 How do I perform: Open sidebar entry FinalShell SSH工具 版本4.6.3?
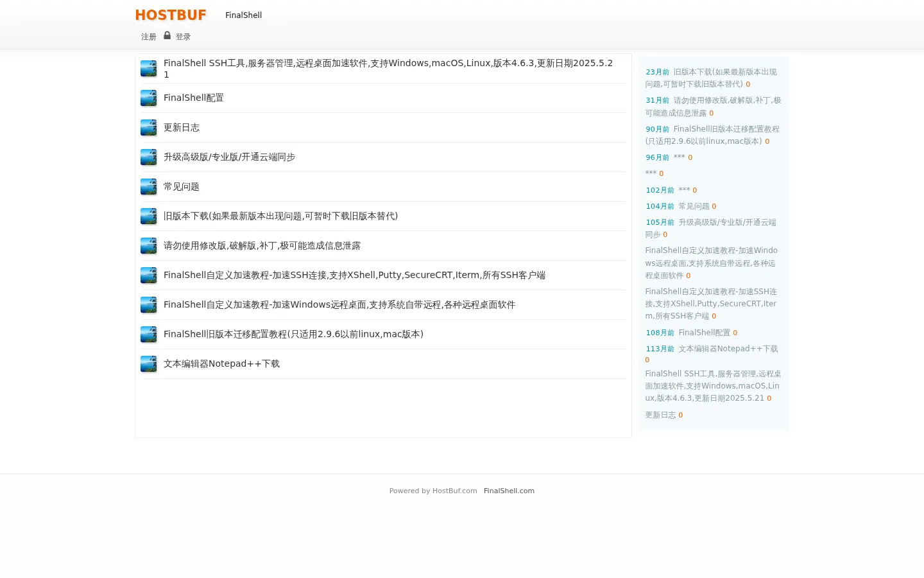[x=713, y=385]
